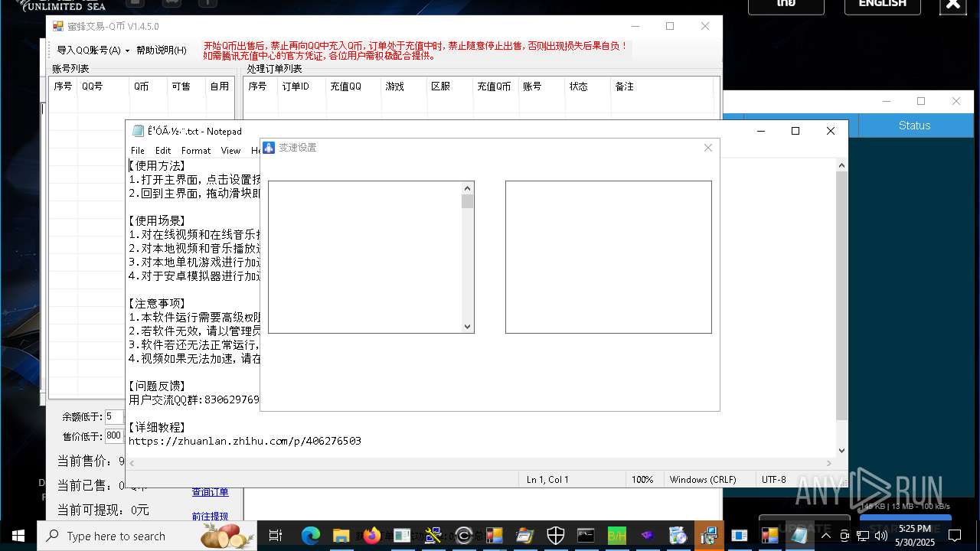Open the 帮助说明(H) menu
Image resolution: width=980 pixels, height=551 pixels.
point(161,50)
